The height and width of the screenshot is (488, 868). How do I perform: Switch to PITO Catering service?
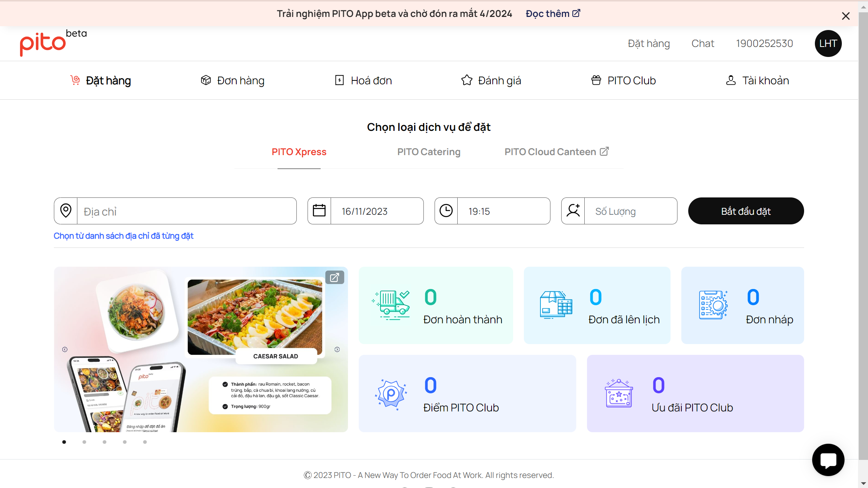pyautogui.click(x=429, y=152)
